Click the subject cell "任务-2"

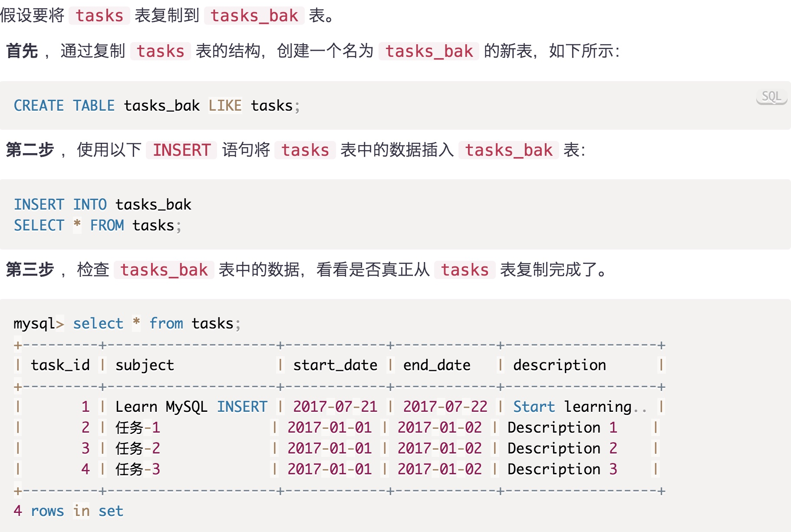(138, 448)
